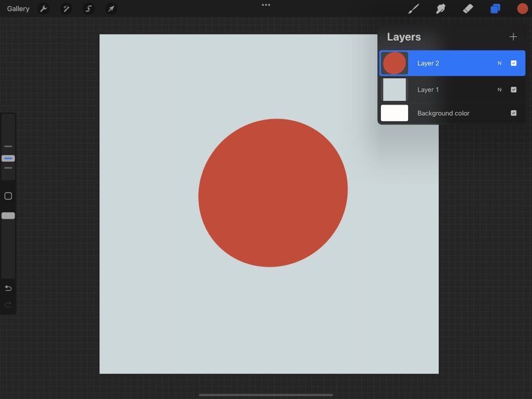Return to the Gallery

pos(18,8)
